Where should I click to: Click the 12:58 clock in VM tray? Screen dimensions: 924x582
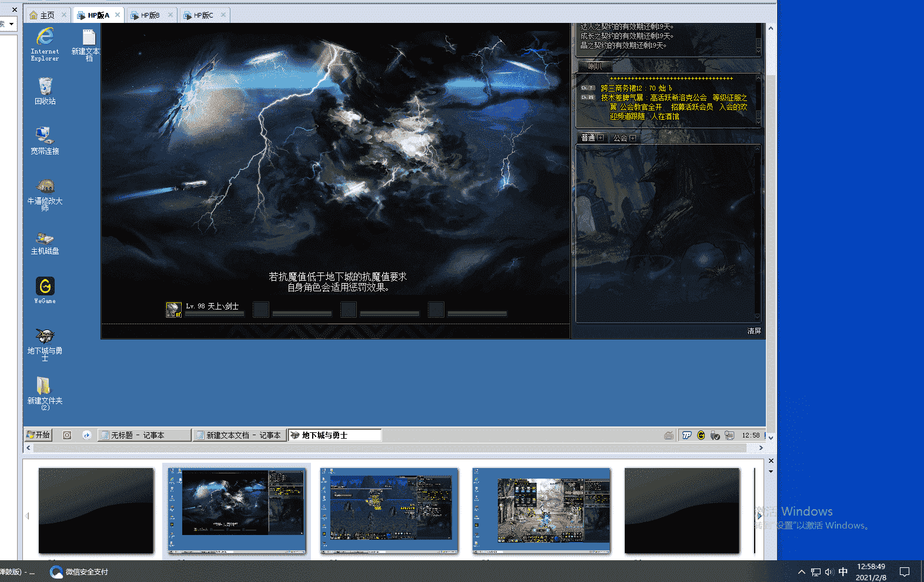click(x=751, y=435)
